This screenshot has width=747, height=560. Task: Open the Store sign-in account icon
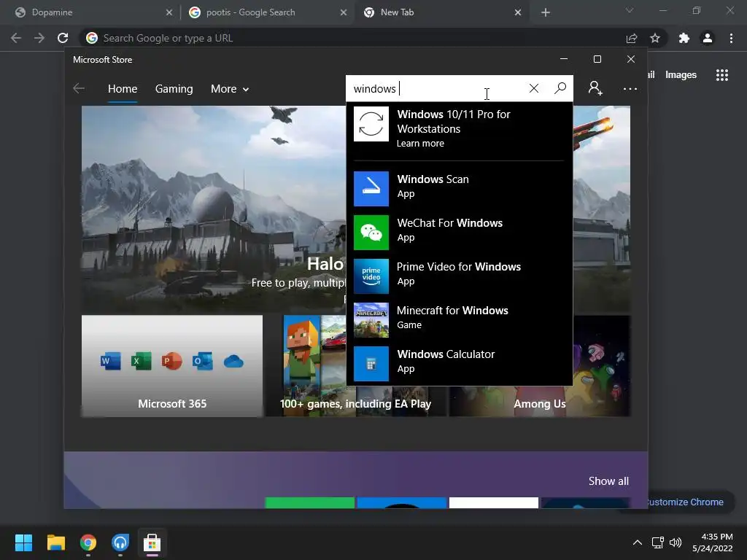[x=595, y=88]
